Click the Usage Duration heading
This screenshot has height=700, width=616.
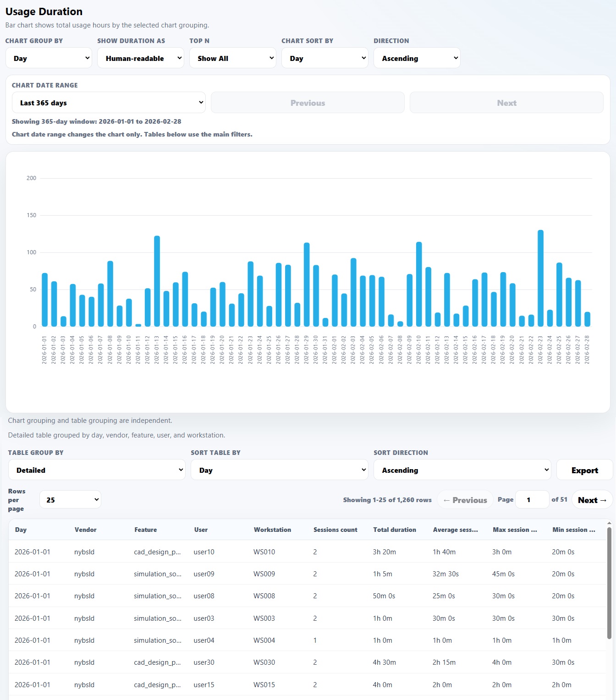point(44,11)
